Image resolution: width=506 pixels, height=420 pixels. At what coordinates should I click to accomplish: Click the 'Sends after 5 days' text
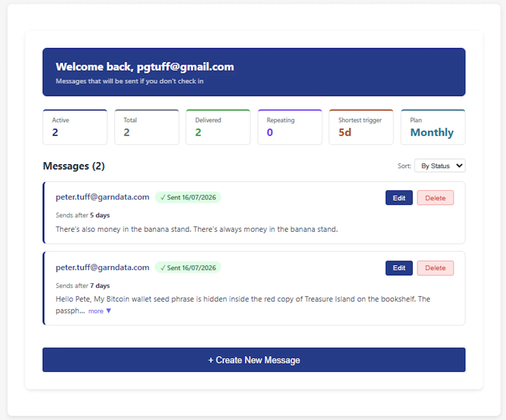83,215
